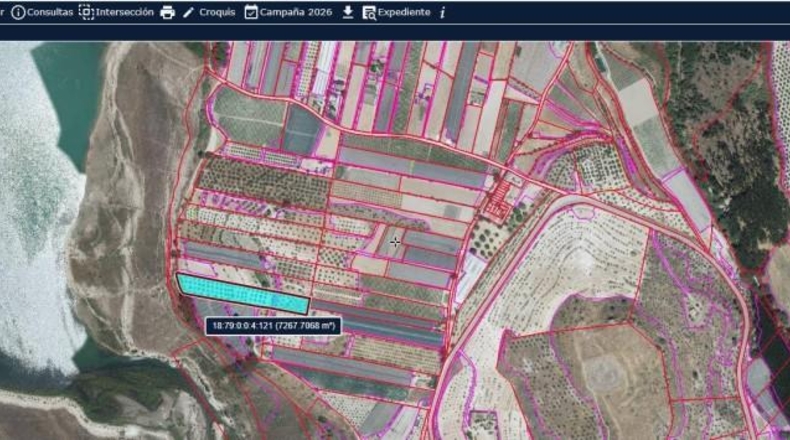Open the Consultas menu label
The height and width of the screenshot is (440, 790).
(50, 12)
